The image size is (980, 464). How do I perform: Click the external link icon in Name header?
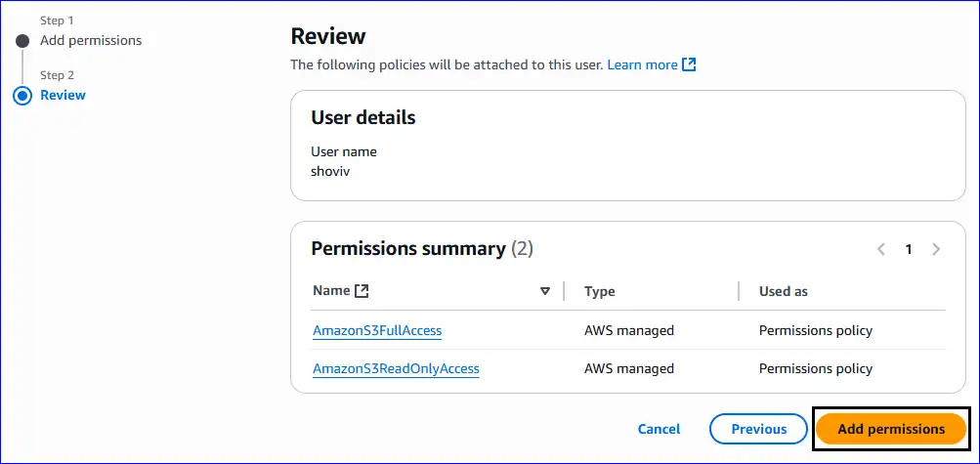click(x=362, y=291)
